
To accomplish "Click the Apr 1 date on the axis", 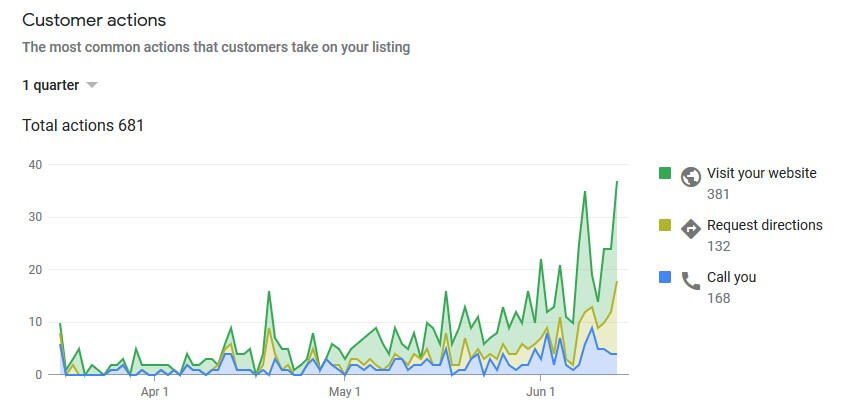I will click(154, 392).
